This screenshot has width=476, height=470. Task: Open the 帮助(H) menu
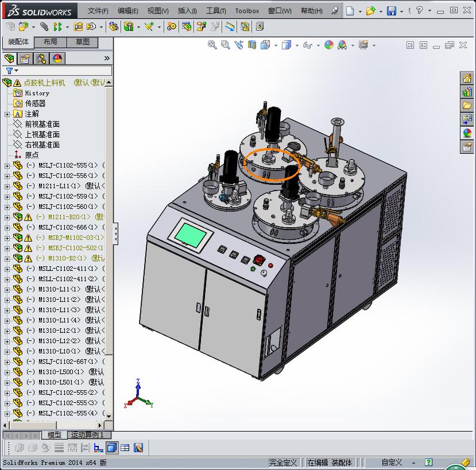[x=311, y=11]
